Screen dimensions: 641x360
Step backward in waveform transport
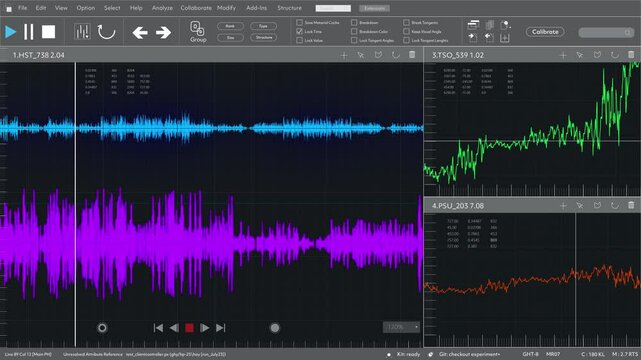tap(174, 328)
